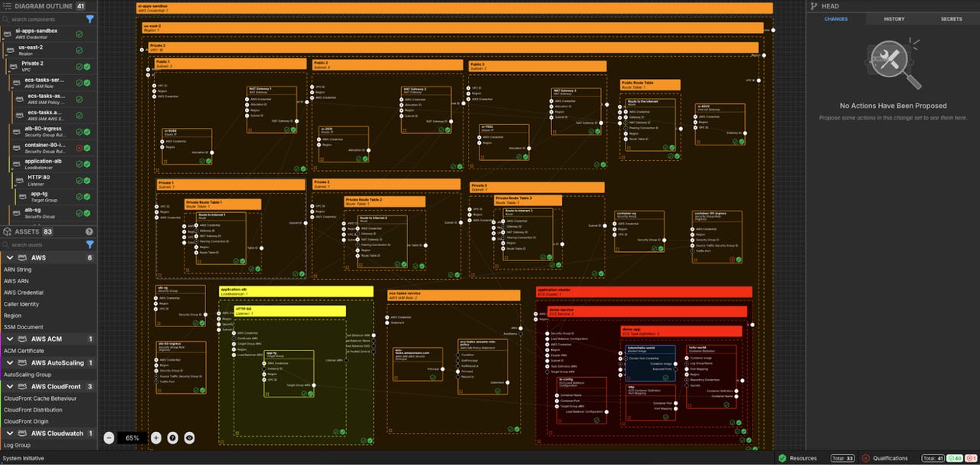This screenshot has width=980, height=465.
Task: Switch to the History tab
Action: [x=893, y=18]
